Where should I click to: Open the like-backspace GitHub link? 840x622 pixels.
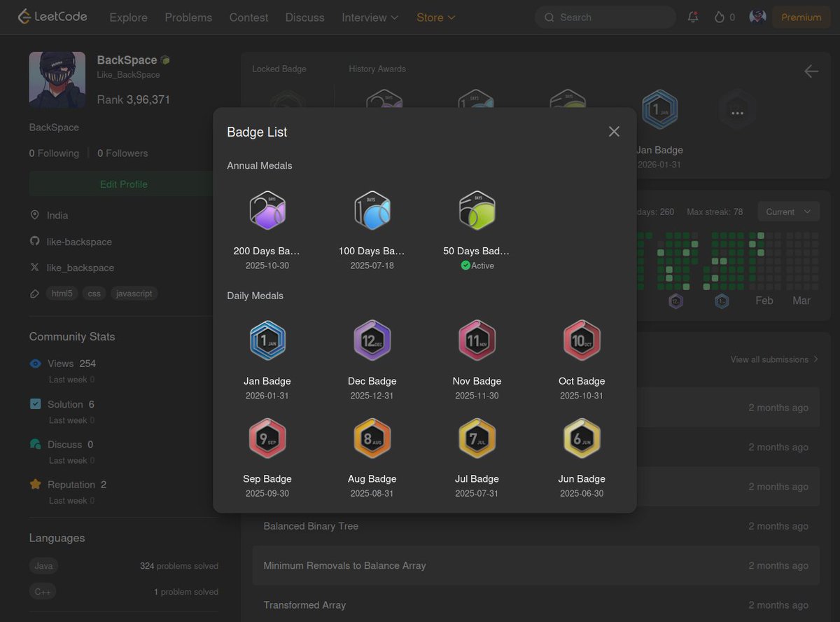79,242
